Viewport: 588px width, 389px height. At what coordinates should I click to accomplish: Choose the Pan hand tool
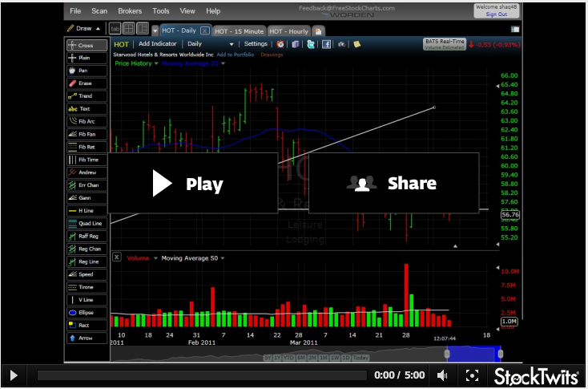click(87, 71)
